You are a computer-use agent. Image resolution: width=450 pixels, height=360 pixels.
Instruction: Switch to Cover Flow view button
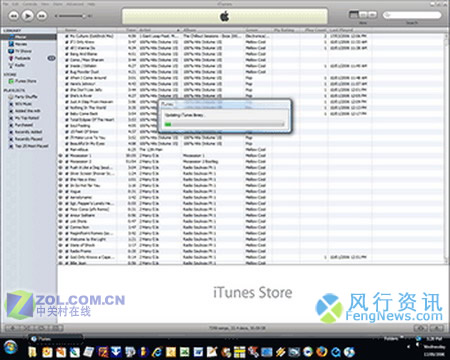[x=373, y=15]
